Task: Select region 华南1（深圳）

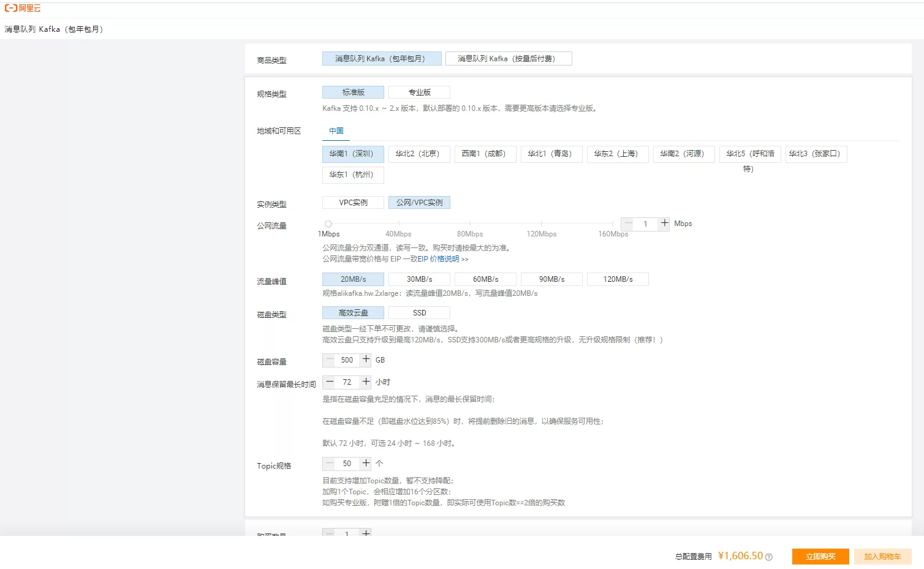Action: pos(353,154)
